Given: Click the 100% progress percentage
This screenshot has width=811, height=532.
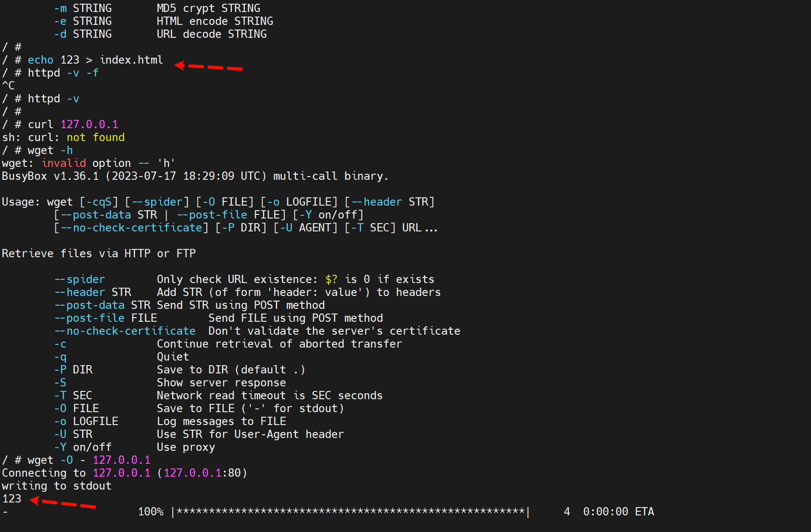Looking at the screenshot, I should 151,512.
